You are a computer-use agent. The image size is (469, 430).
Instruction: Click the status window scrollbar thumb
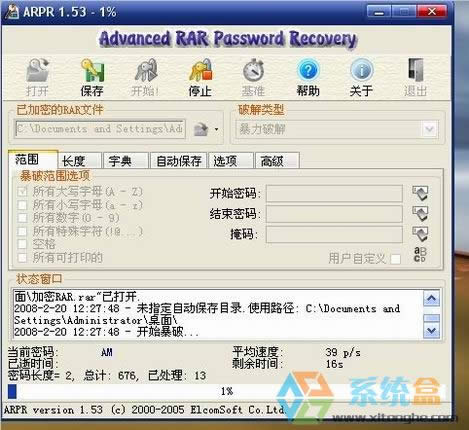click(432, 318)
